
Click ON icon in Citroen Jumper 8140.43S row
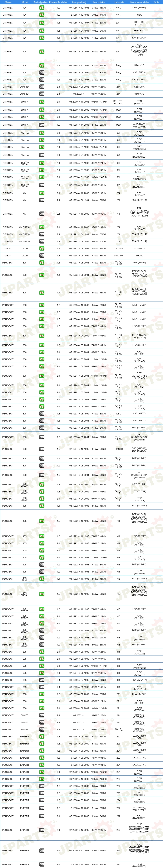42,94
